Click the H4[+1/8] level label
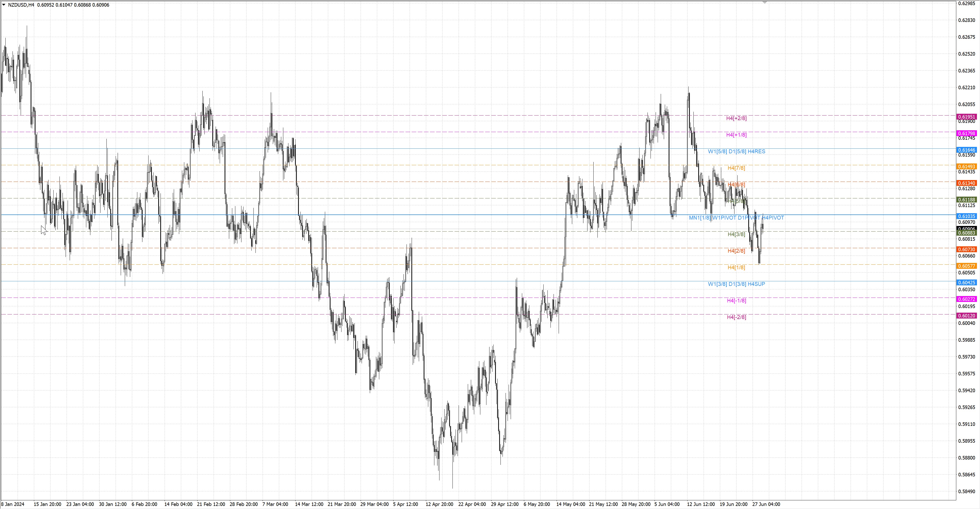 [x=736, y=135]
